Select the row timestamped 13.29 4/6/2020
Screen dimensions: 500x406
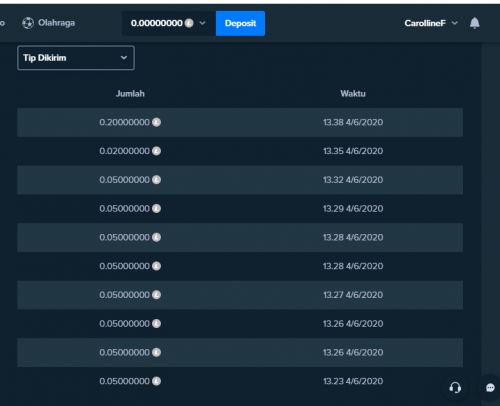pyautogui.click(x=240, y=209)
